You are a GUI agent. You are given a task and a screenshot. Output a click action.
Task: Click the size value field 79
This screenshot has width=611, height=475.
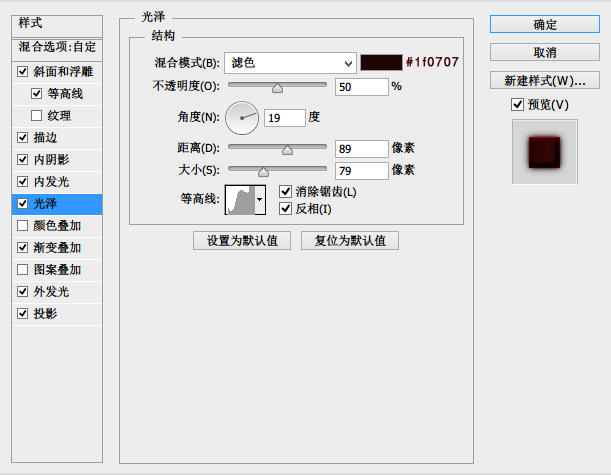pyautogui.click(x=362, y=171)
